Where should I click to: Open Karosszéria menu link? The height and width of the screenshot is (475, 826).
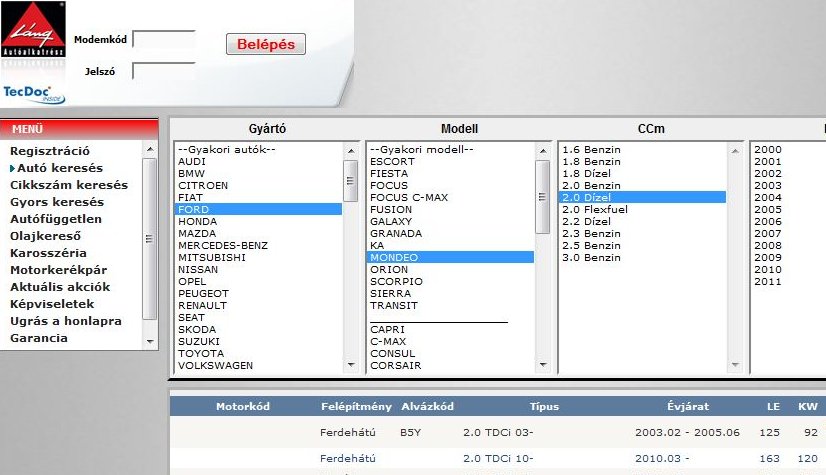point(48,253)
